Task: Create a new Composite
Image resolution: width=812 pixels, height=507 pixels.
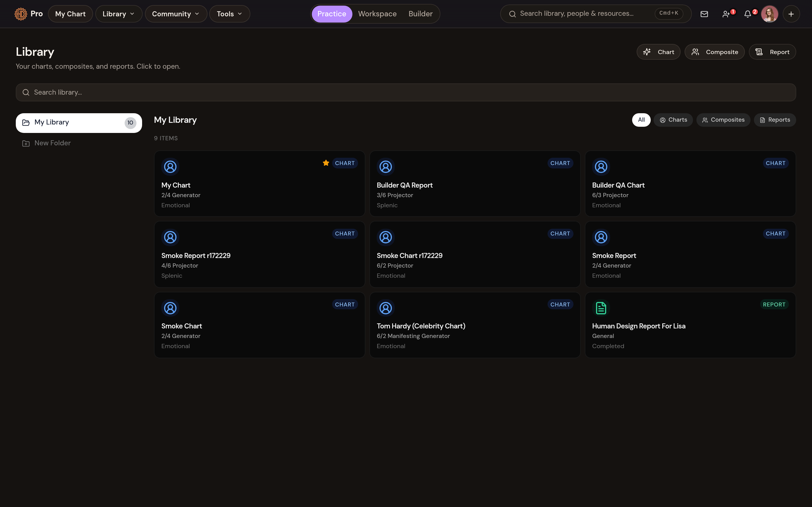Action: [714, 52]
